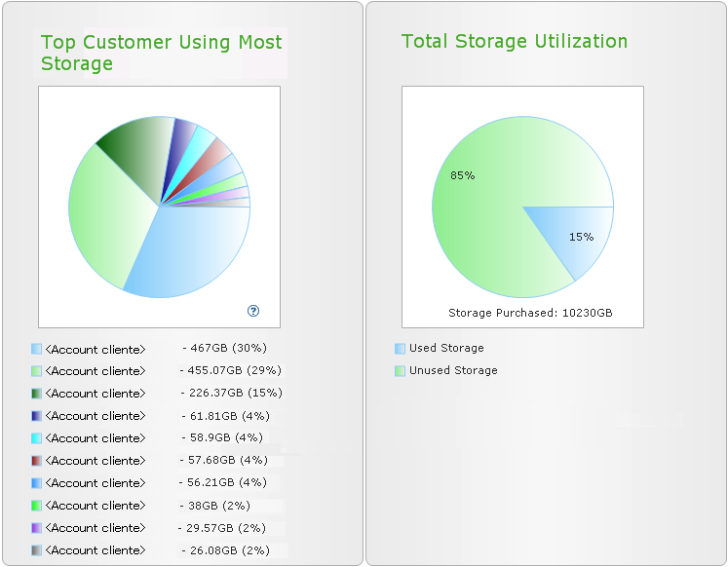Click the Storage Purchased: 10230GB label
The width and height of the screenshot is (728, 567).
530,314
